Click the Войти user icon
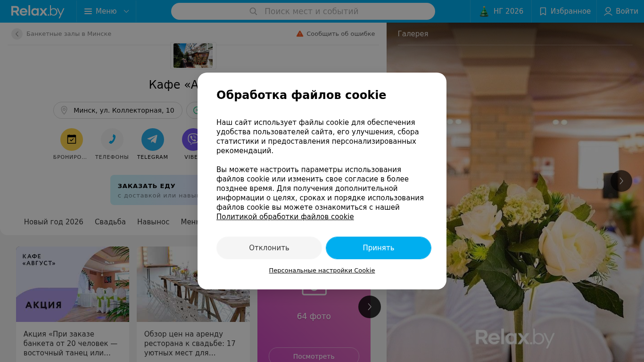The width and height of the screenshot is (644, 362). [x=608, y=11]
